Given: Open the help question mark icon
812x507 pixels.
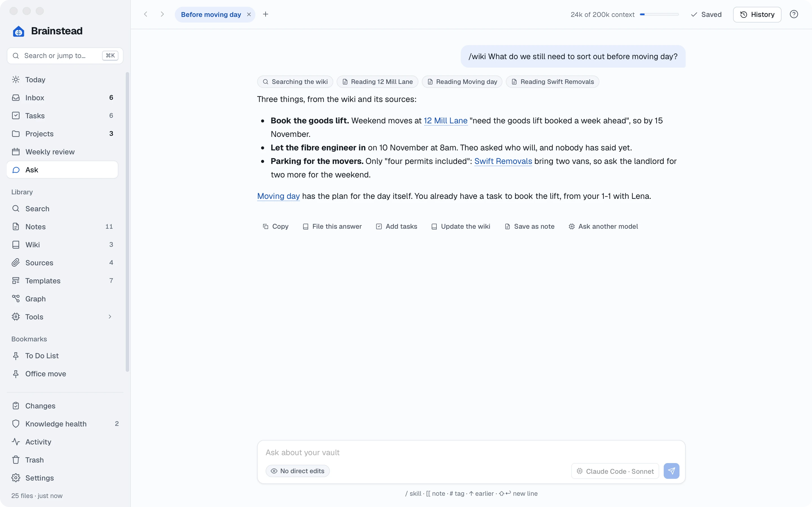Looking at the screenshot, I should pos(794,14).
